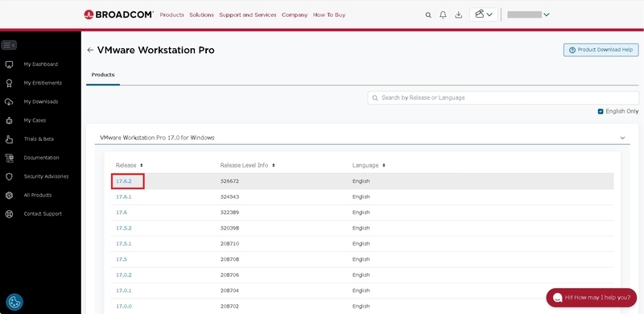Click release level value 524543

pos(229,197)
